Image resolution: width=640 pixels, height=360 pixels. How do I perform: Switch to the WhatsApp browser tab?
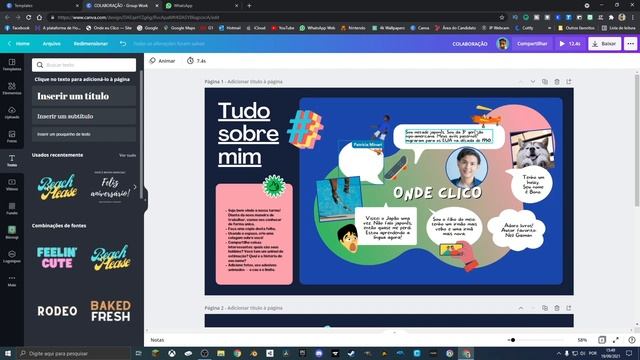point(202,6)
